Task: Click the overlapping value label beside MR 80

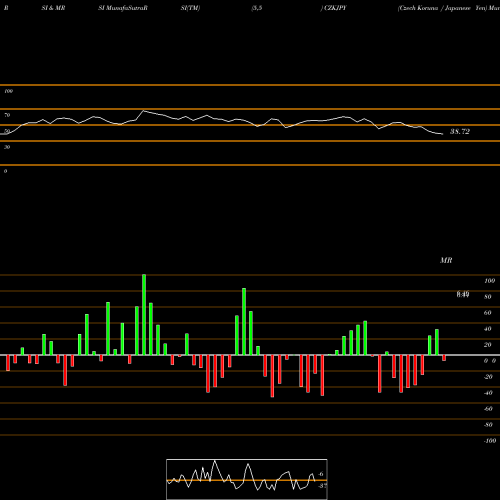Action: (463, 294)
